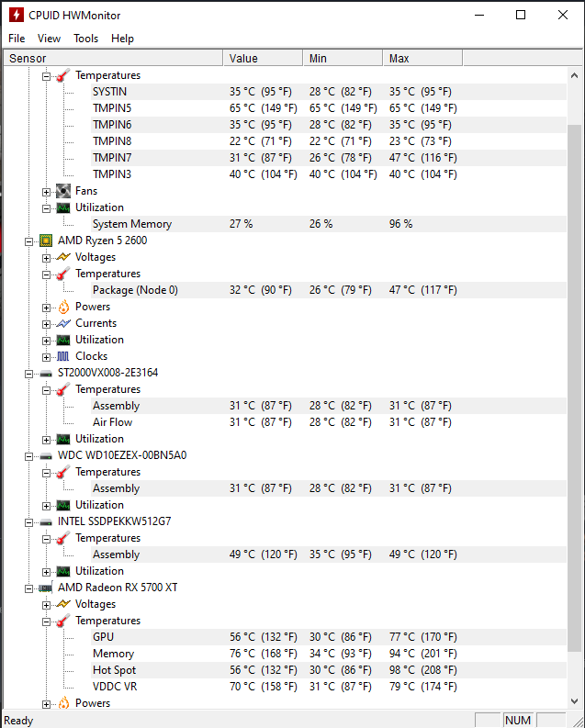585x728 pixels.
Task: Collapse the AMD Radeon RX 5700 XT node
Action: [x=29, y=588]
